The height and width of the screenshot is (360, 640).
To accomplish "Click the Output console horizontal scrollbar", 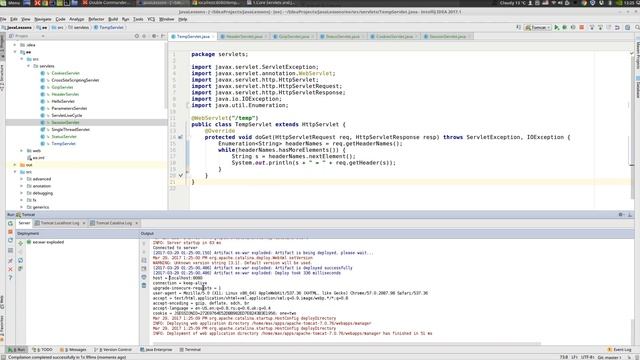I will click(347, 344).
